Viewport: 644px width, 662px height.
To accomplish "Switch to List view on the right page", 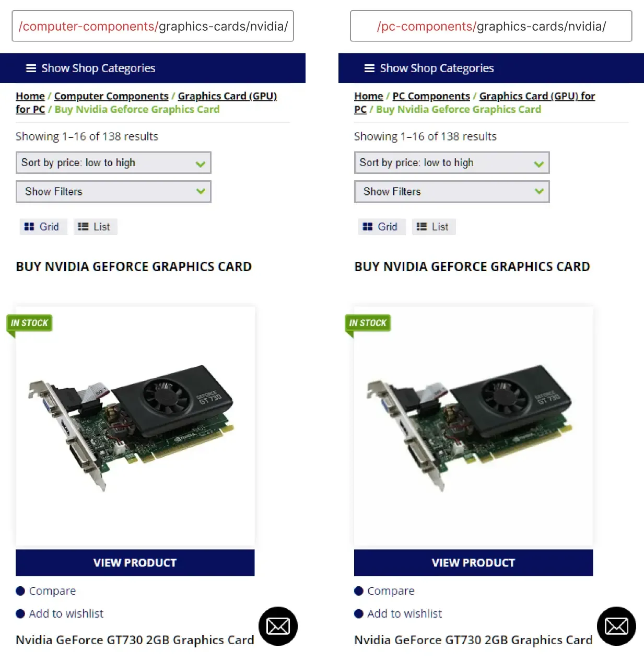I will tap(434, 227).
